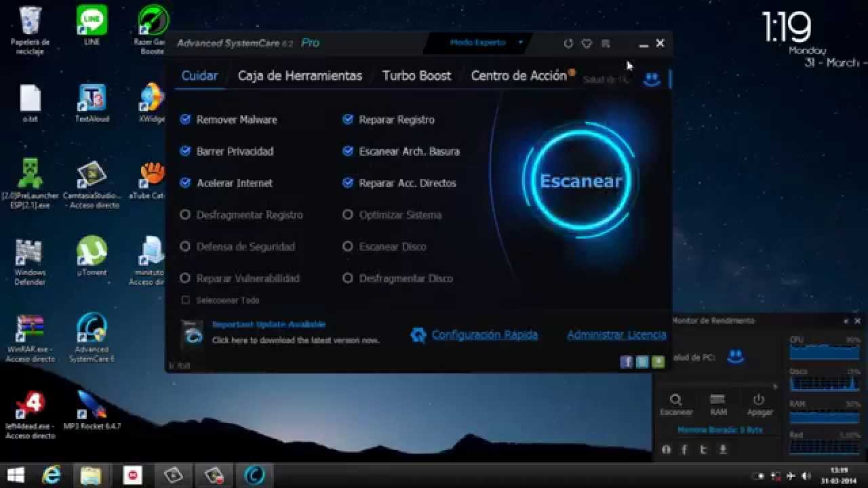Click the refresh icon in SystemCare title bar
Image resolution: width=868 pixels, height=488 pixels.
[568, 43]
